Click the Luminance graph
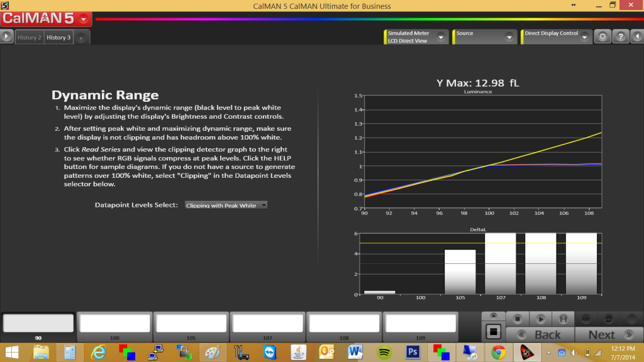 (482, 151)
